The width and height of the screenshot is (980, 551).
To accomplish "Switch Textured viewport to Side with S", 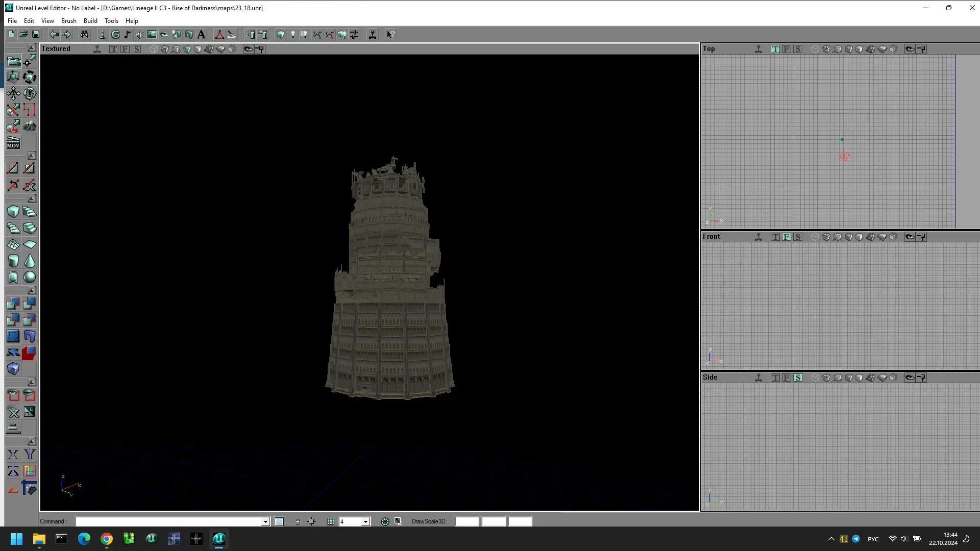I will point(136,49).
